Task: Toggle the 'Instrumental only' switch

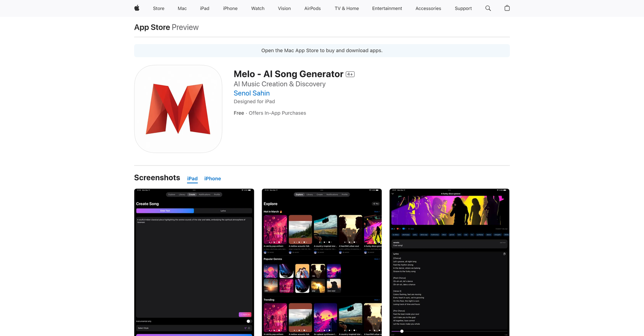Action: 248,321
